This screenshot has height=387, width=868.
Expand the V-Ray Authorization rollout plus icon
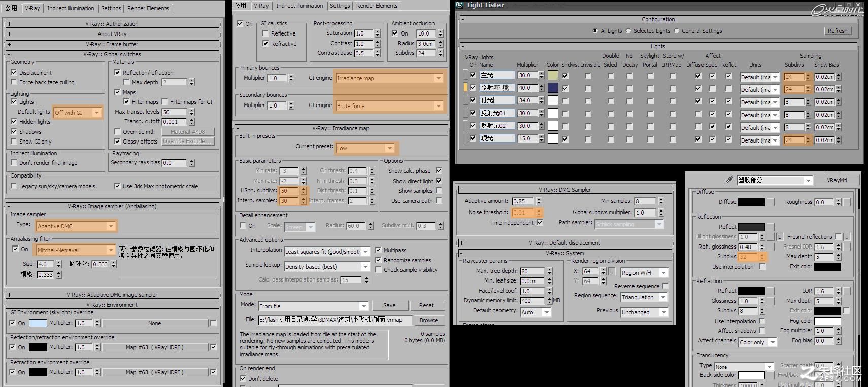pyautogui.click(x=9, y=24)
